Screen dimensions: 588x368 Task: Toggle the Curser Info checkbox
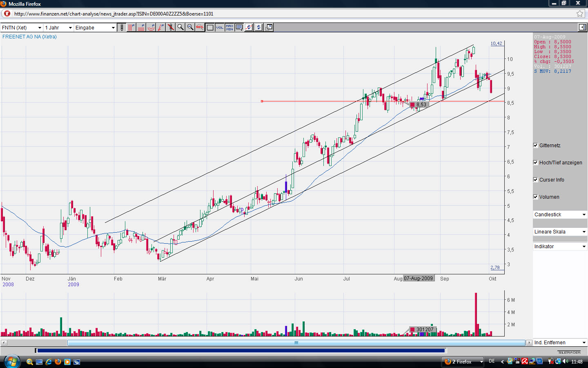click(535, 180)
